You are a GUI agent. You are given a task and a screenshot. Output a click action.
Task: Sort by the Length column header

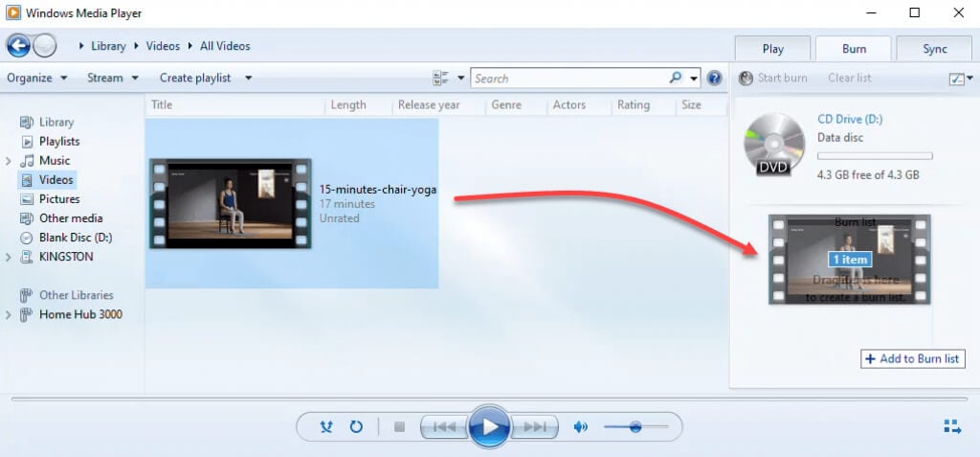click(348, 105)
